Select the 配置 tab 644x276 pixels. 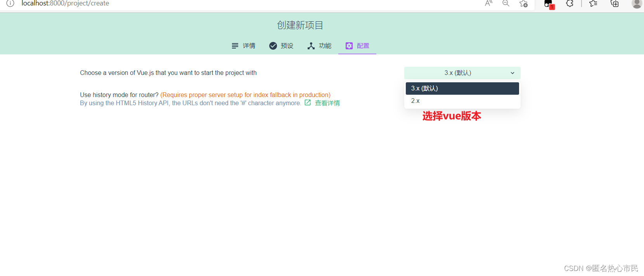357,46
